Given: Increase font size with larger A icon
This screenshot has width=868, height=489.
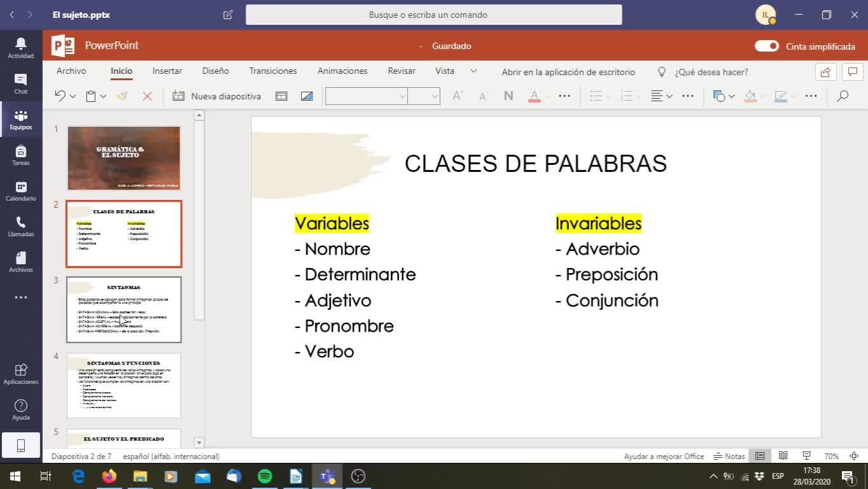Looking at the screenshot, I should coord(457,96).
